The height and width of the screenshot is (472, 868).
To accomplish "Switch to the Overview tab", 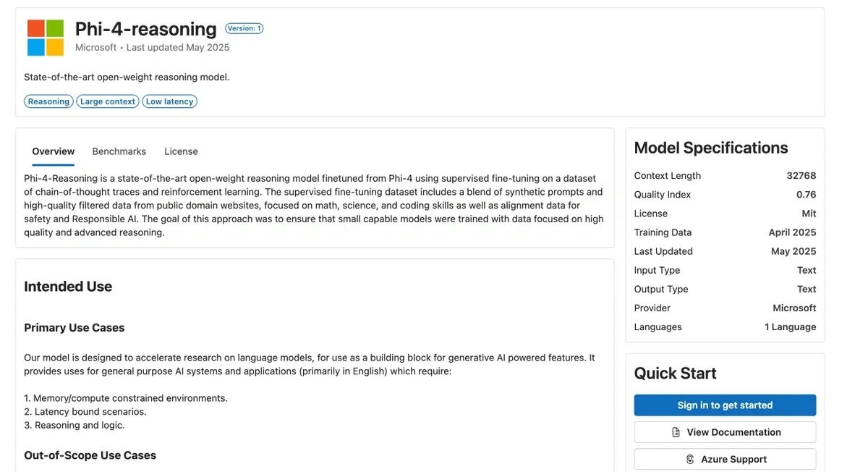I will coord(53,151).
